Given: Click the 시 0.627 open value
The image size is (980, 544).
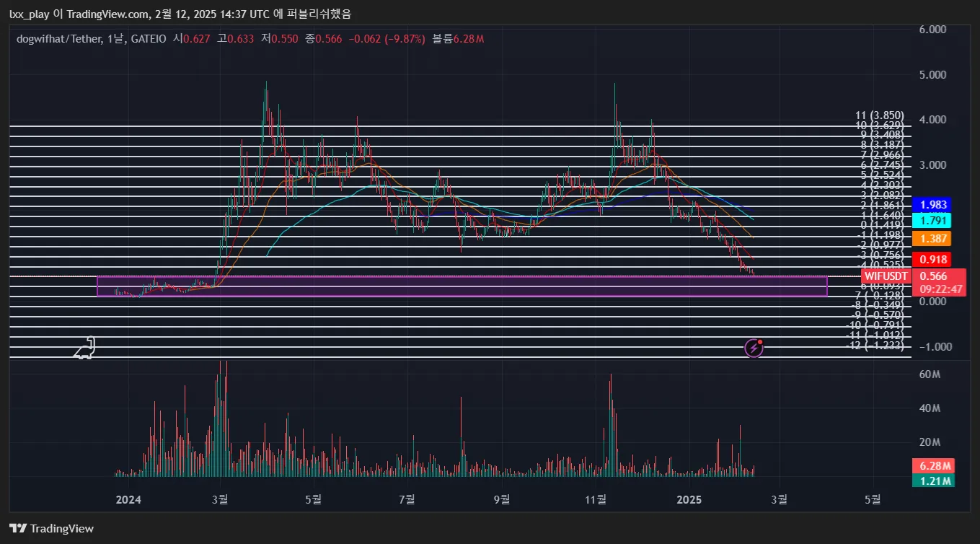Looking at the screenshot, I should coord(192,38).
